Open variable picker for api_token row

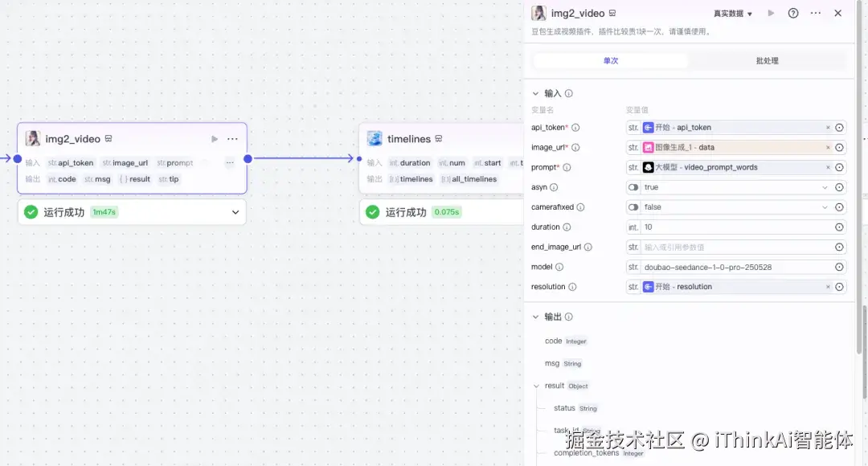(x=839, y=128)
